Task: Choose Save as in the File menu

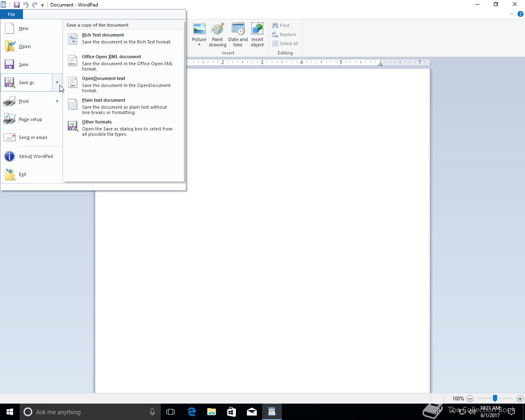Action: click(26, 82)
